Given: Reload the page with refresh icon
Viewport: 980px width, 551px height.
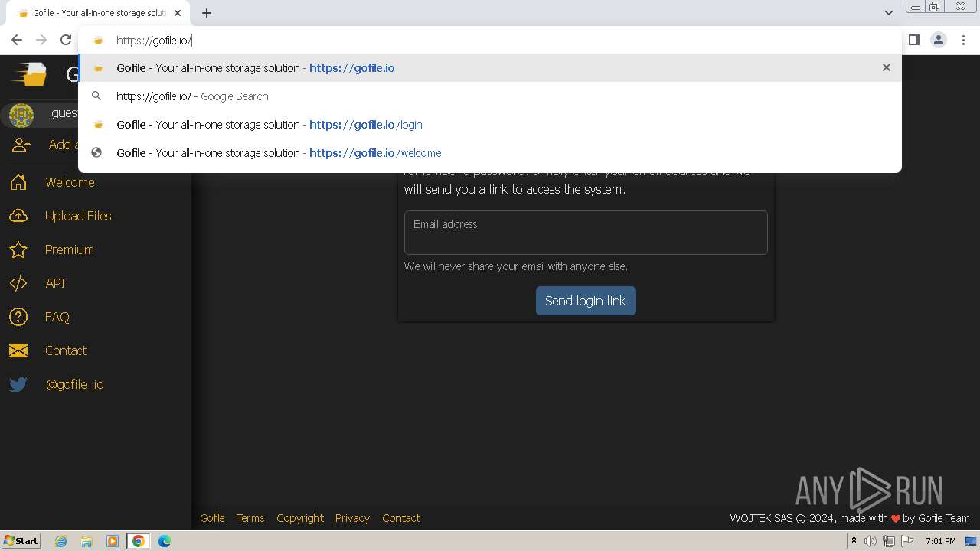Looking at the screenshot, I should click(66, 40).
